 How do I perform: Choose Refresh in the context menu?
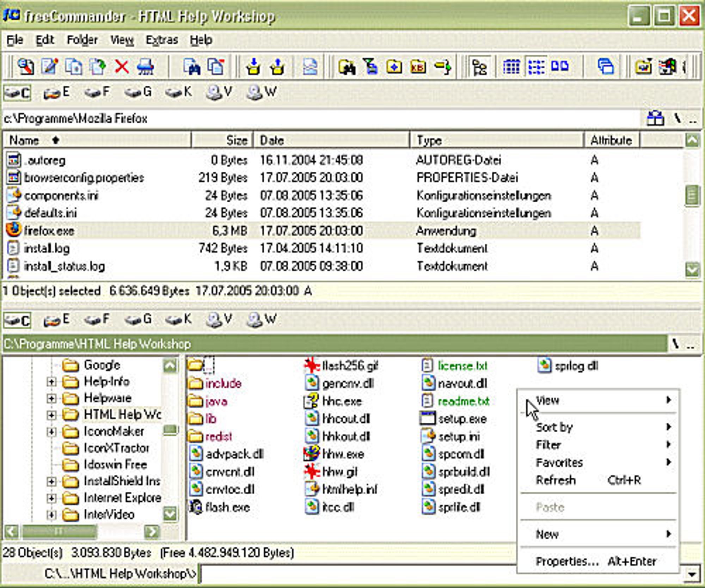(x=598, y=480)
